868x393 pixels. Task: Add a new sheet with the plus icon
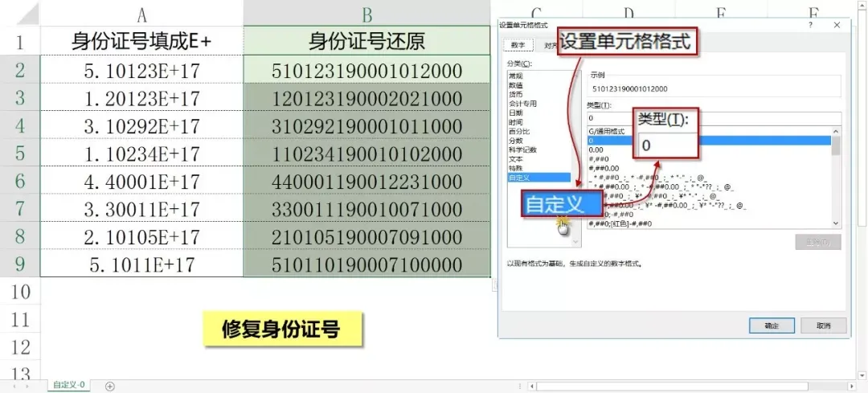pos(109,386)
